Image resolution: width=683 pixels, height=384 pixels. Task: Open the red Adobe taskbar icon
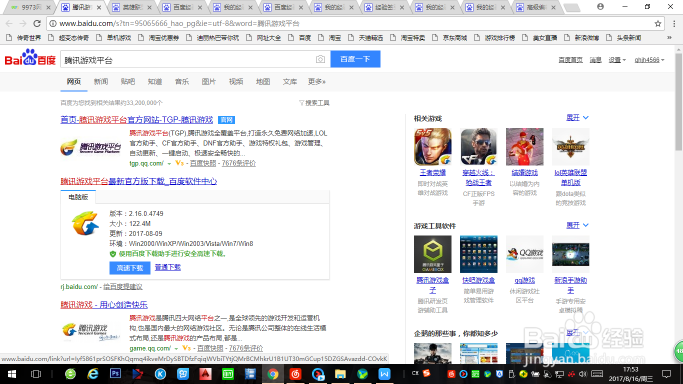click(x=205, y=374)
